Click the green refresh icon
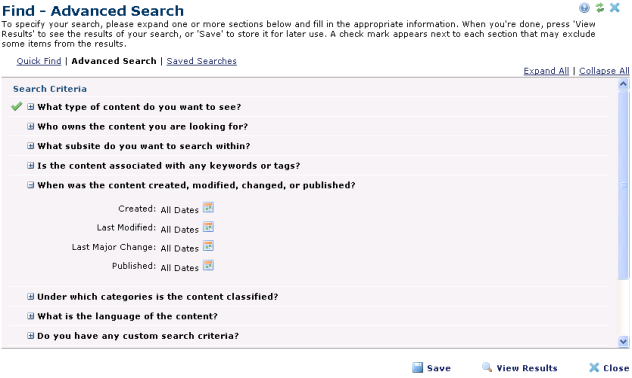Image resolution: width=632 pixels, height=378 pixels. coord(600,8)
